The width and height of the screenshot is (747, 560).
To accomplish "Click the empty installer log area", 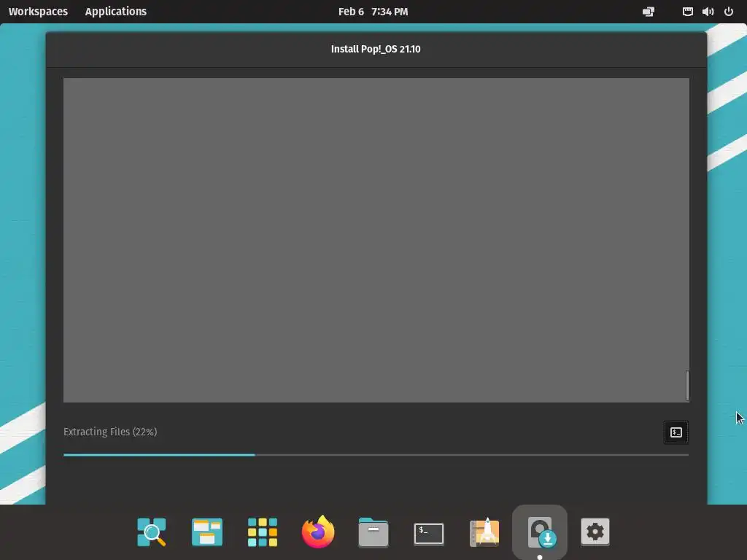I will [374, 240].
